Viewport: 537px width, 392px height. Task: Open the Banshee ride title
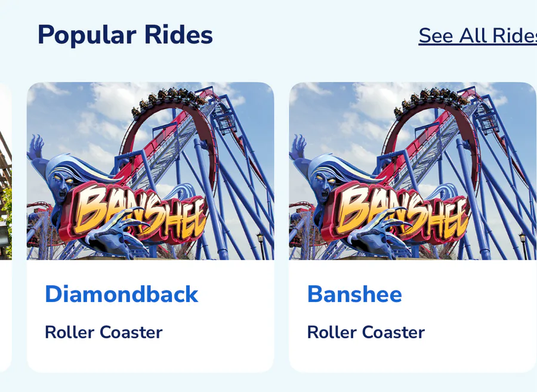[354, 294]
